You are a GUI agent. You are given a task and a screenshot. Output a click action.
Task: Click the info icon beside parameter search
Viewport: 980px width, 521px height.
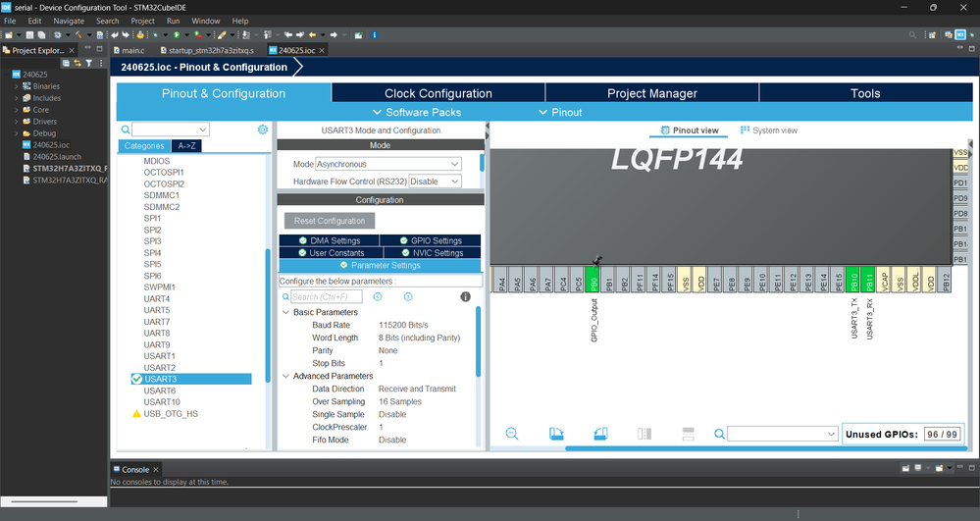point(466,296)
